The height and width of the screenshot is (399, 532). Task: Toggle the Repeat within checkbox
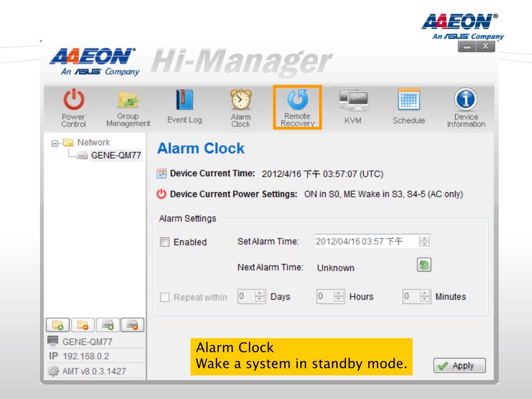pos(165,297)
